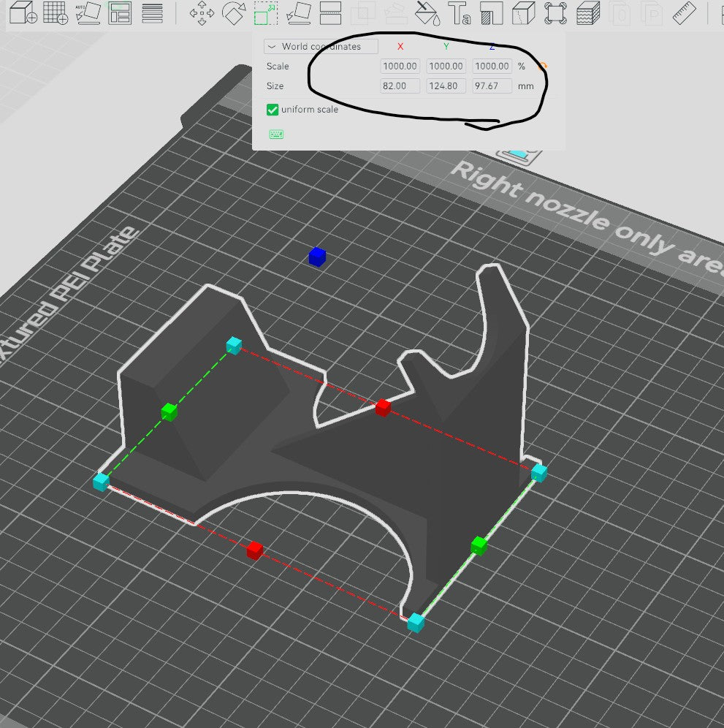Open the World coordinates dropdown
This screenshot has height=728, width=724.
(x=321, y=47)
